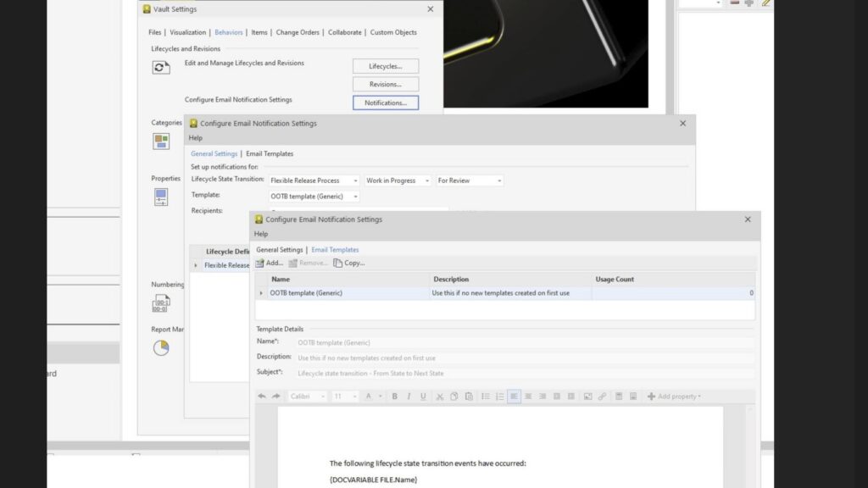Select the underline icon in the editor toolbar
Screen dimensions: 868x488
[x=422, y=396]
